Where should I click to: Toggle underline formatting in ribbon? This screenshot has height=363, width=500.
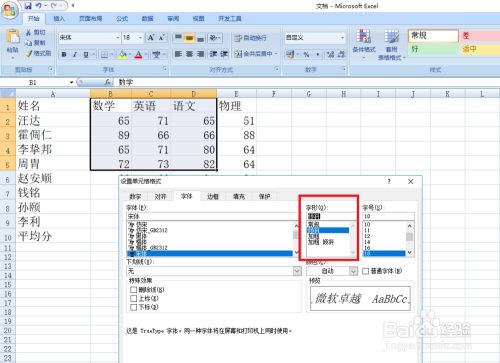tap(86, 54)
